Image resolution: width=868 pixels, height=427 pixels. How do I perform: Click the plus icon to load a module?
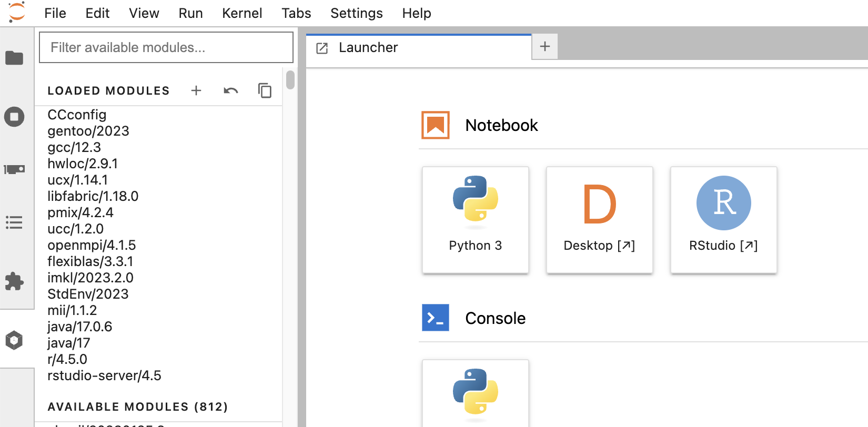point(196,90)
